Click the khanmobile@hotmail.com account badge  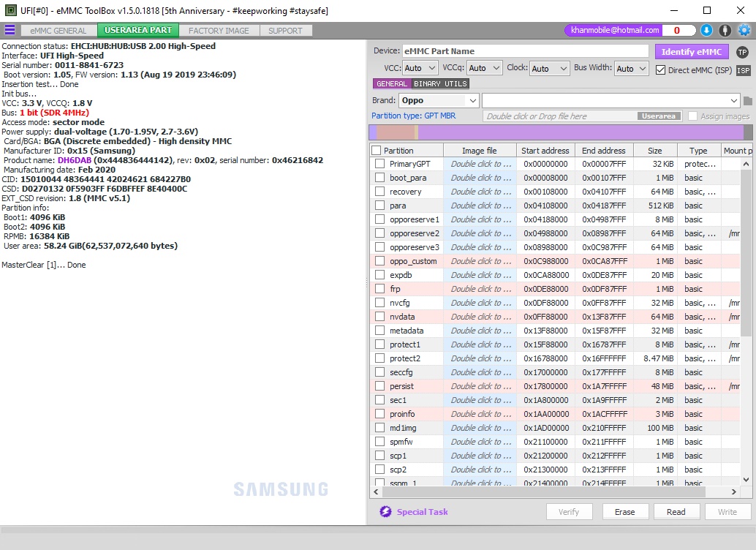pos(615,30)
